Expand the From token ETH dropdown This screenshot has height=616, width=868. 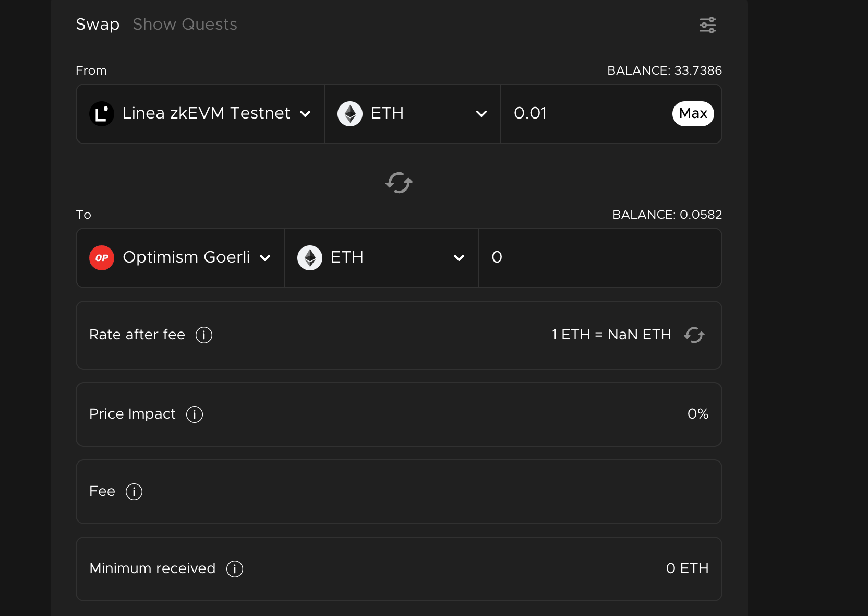click(481, 114)
